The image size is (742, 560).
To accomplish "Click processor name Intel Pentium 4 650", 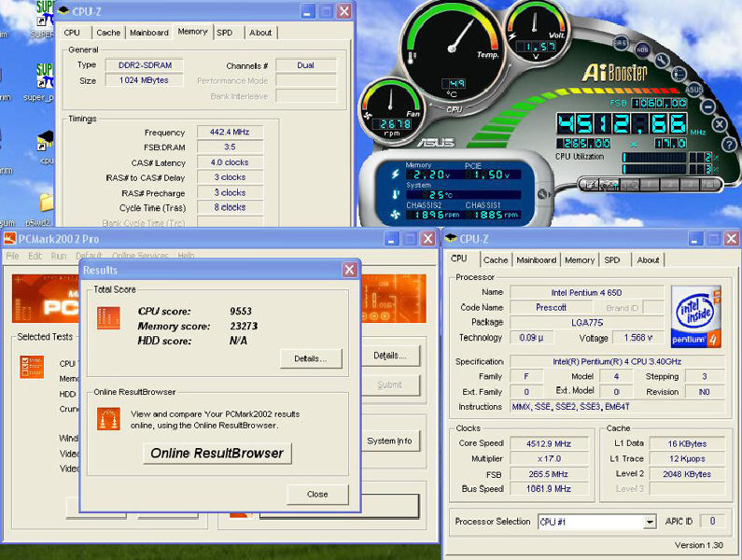I will click(x=586, y=292).
